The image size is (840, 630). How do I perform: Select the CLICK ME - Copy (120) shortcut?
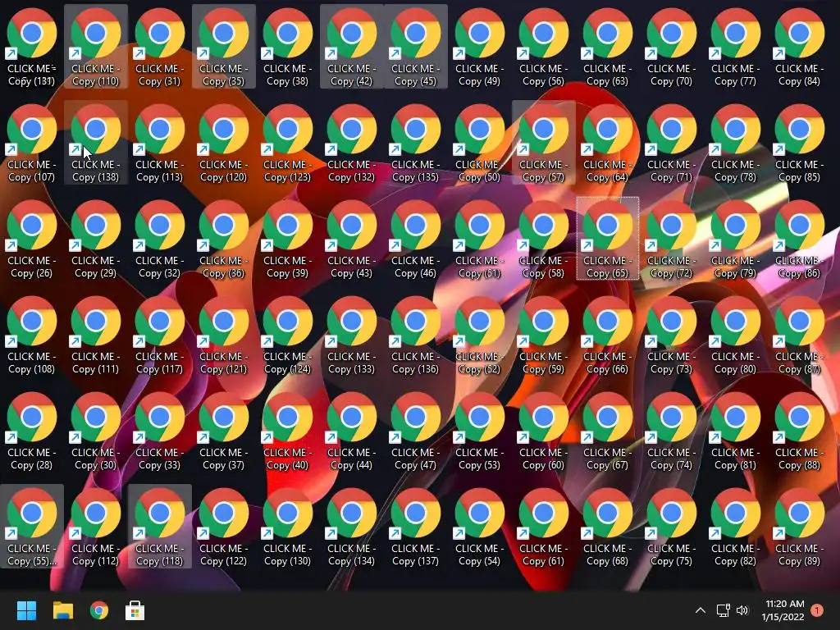(x=223, y=143)
